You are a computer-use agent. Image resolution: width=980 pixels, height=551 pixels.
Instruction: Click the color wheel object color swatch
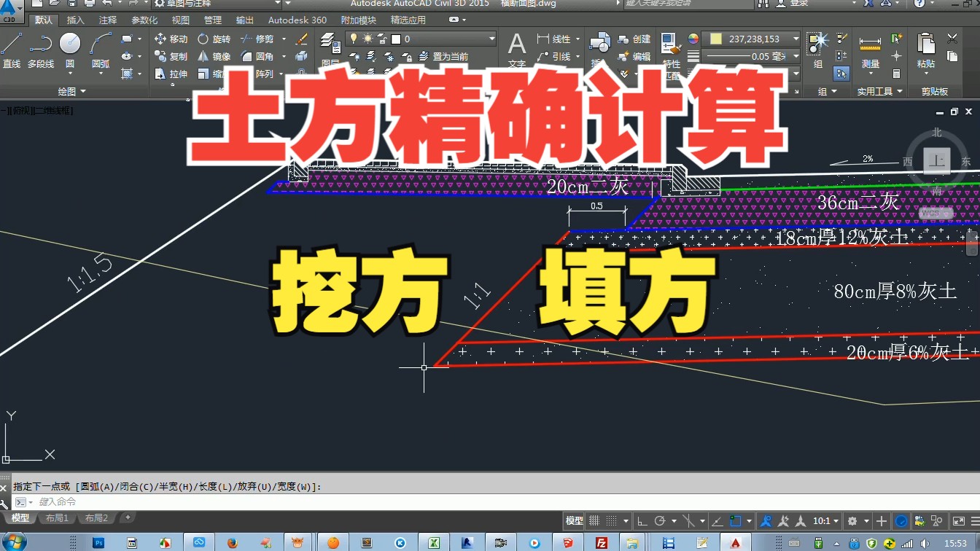point(693,39)
